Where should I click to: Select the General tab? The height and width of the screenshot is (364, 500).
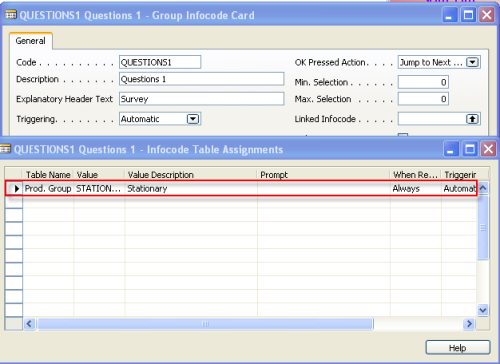tap(31, 41)
